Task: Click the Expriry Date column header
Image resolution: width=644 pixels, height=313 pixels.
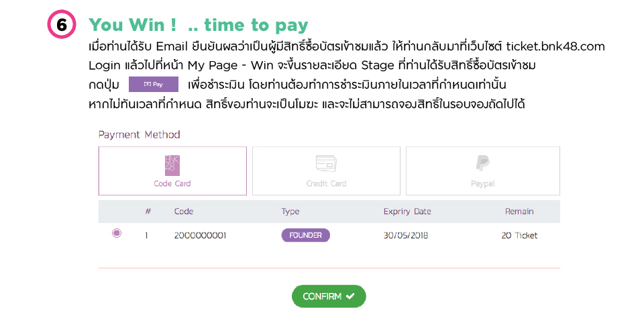Action: pos(407,212)
